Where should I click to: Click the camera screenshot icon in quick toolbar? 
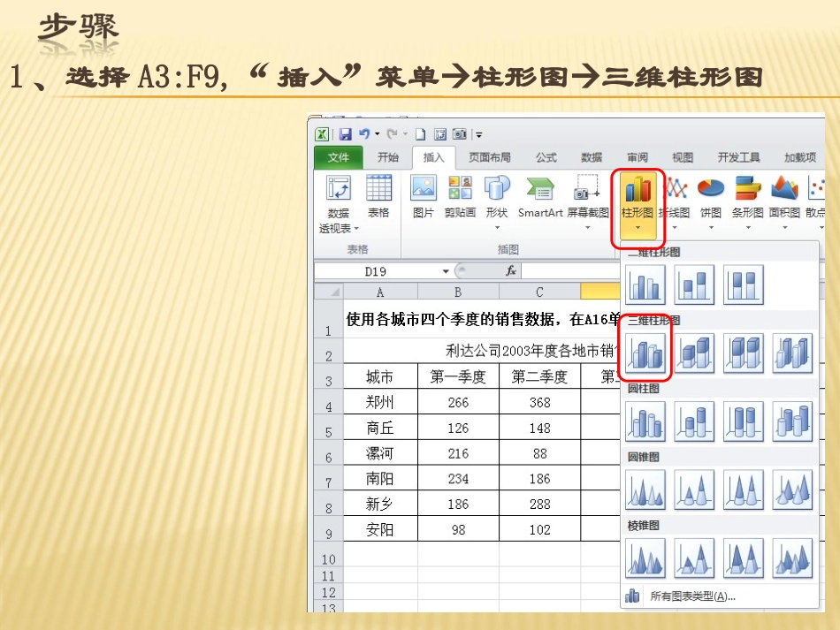click(460, 133)
